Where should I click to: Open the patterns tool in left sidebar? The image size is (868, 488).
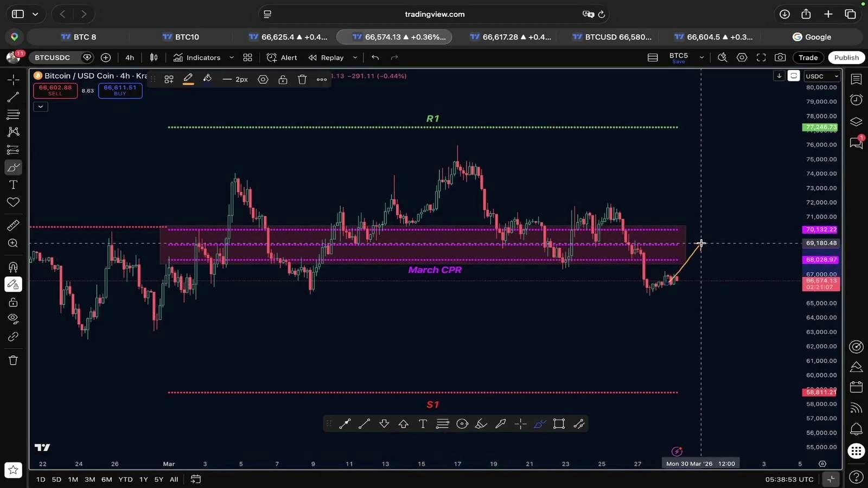[13, 132]
